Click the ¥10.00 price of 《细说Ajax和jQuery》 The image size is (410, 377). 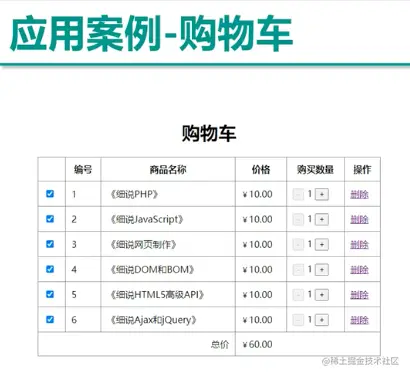pos(258,320)
